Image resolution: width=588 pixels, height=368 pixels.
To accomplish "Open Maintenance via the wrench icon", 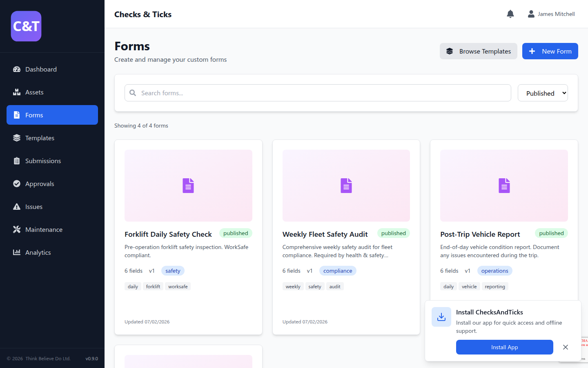I will [17, 229].
